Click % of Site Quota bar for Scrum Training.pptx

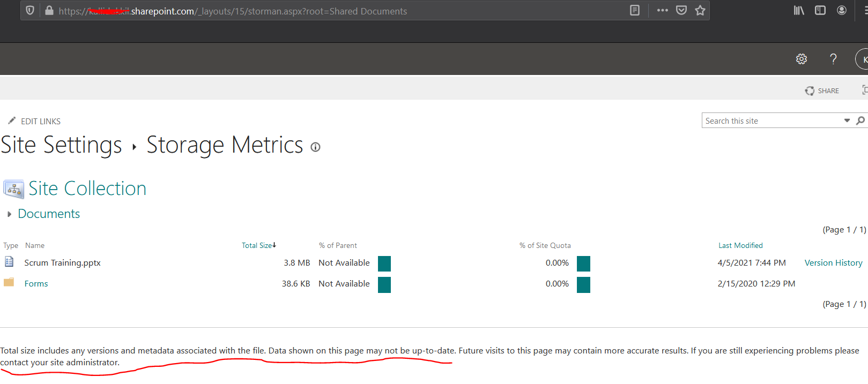pyautogui.click(x=584, y=264)
